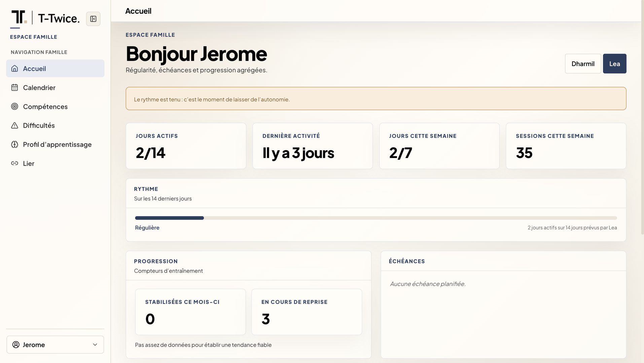Expand the Jerome account dropdown
This screenshot has width=644, height=363.
coord(55,344)
